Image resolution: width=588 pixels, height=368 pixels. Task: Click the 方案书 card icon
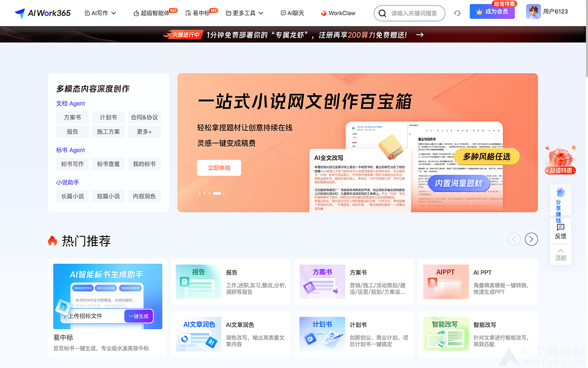click(x=322, y=282)
